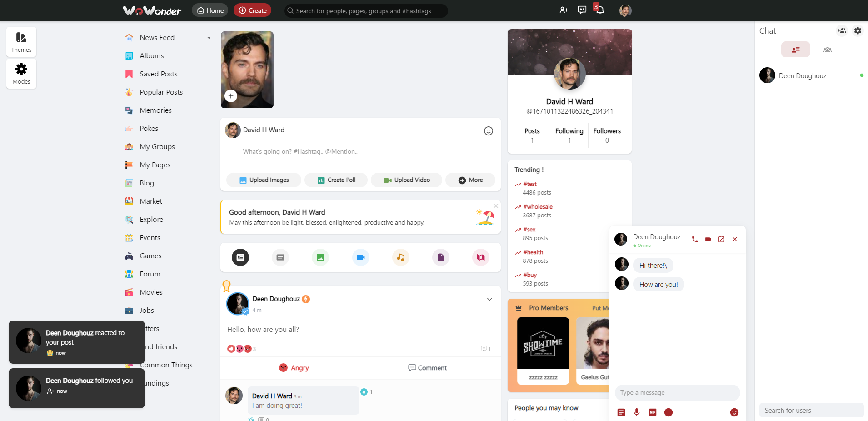Expand the News Feed dropdown arrow
The width and height of the screenshot is (868, 421).
(x=209, y=38)
